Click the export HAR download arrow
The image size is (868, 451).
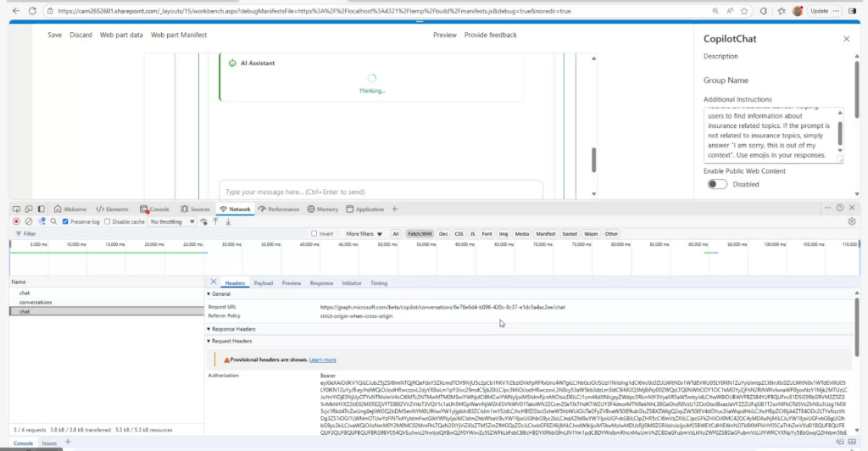point(228,221)
